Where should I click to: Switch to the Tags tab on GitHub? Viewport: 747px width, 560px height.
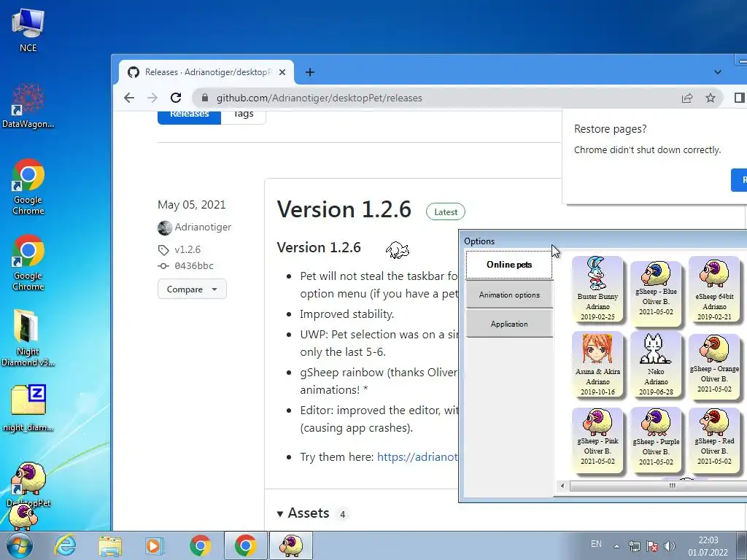pos(244,114)
